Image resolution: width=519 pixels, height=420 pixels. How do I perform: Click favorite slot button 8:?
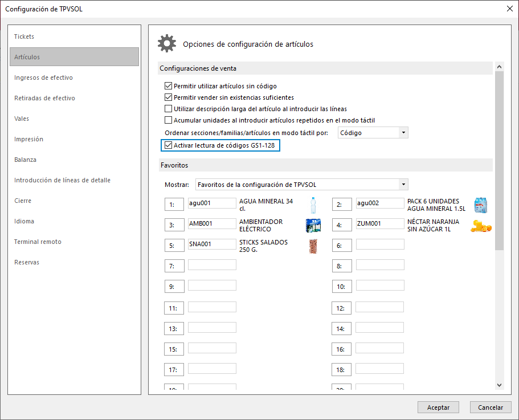point(342,266)
